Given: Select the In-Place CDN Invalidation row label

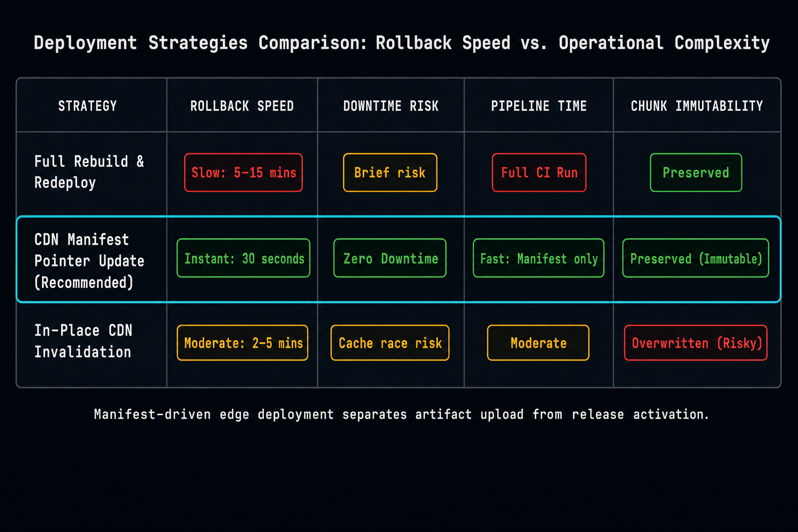Looking at the screenshot, I should 83,341.
